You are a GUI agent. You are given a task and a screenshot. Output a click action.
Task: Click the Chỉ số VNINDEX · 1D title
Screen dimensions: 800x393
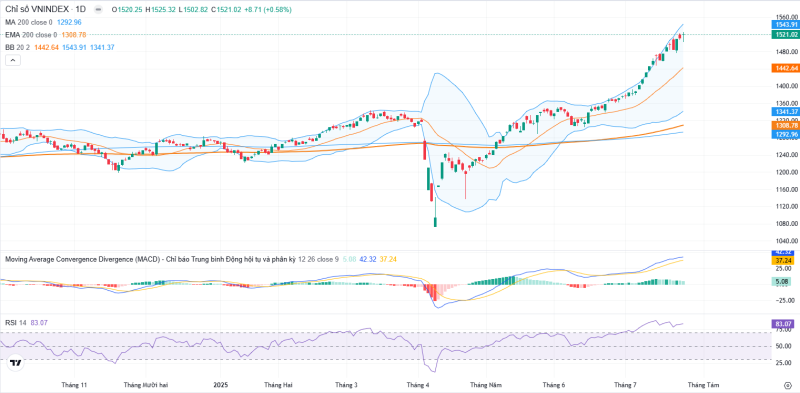(x=45, y=9)
